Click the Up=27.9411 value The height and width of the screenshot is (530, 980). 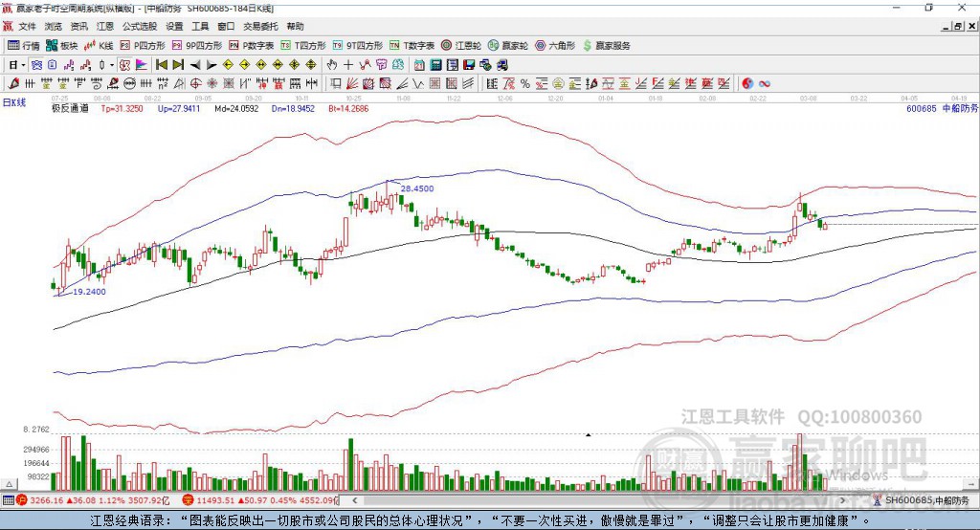pyautogui.click(x=179, y=109)
